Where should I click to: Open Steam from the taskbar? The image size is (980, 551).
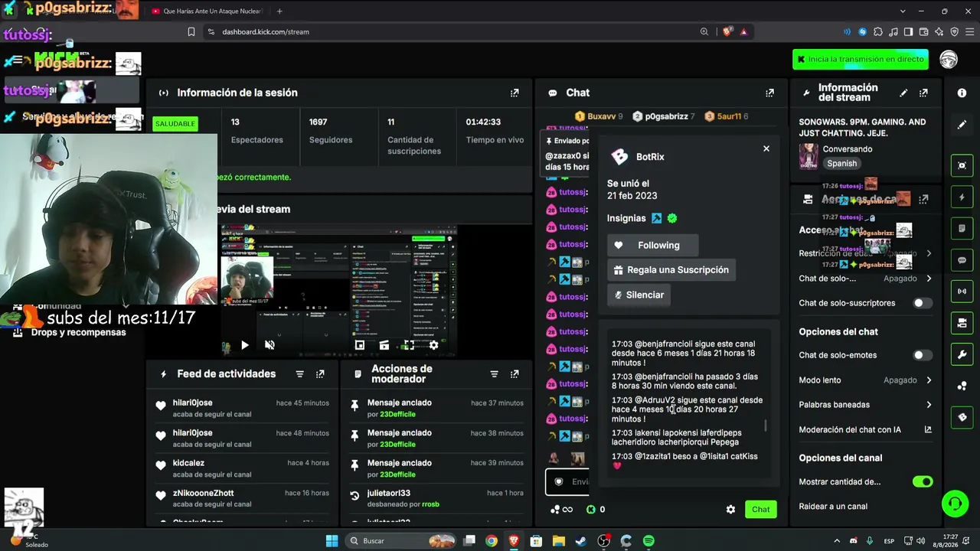[x=581, y=541]
